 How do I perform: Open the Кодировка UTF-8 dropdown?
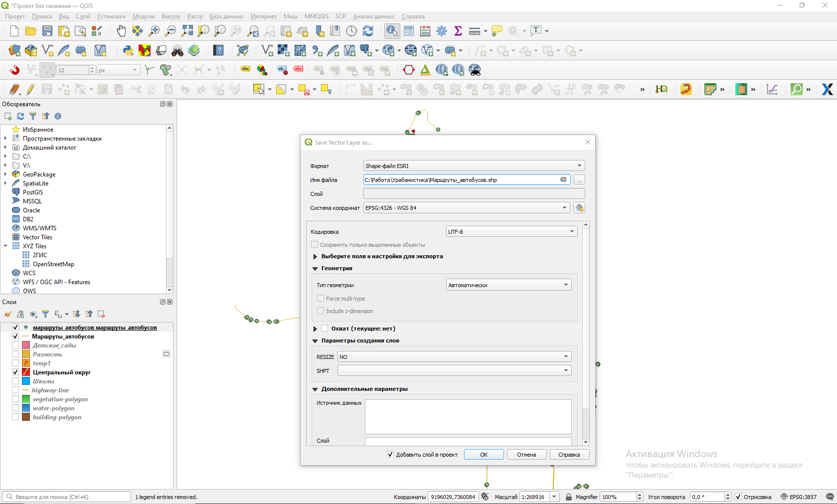(x=511, y=232)
